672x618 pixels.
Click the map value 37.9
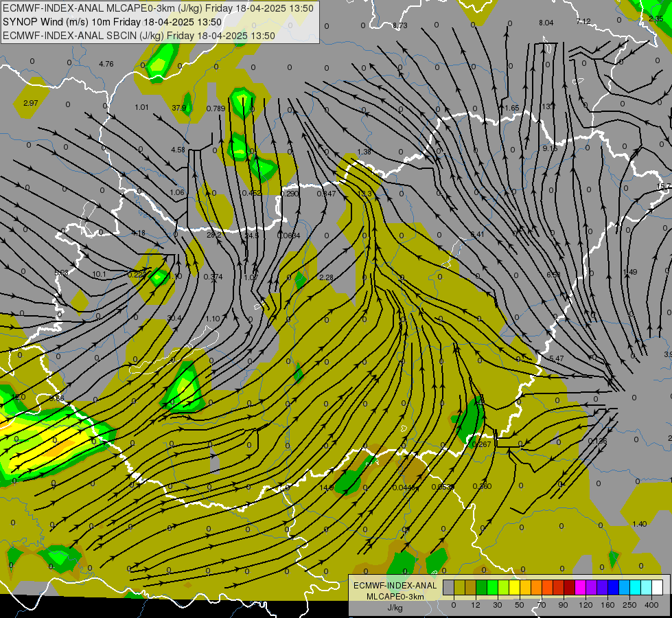point(178,108)
